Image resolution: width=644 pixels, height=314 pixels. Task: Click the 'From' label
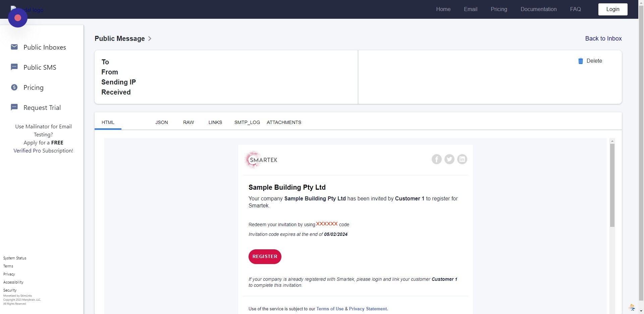coord(110,72)
